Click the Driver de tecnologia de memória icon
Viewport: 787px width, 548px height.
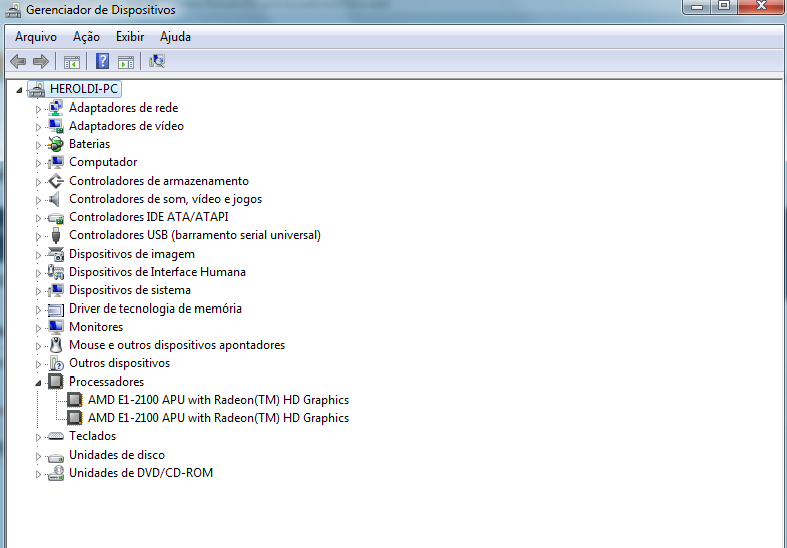pos(56,309)
